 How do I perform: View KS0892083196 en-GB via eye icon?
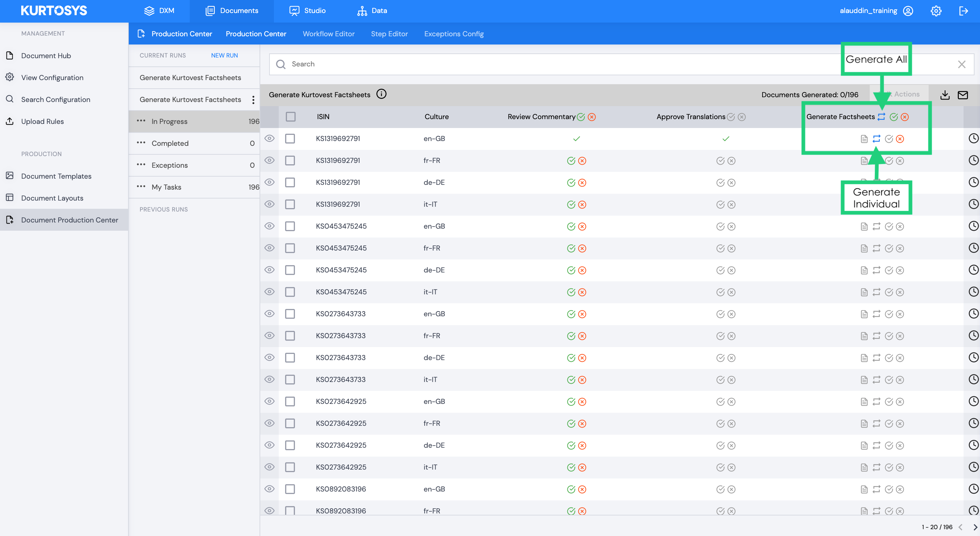269,489
